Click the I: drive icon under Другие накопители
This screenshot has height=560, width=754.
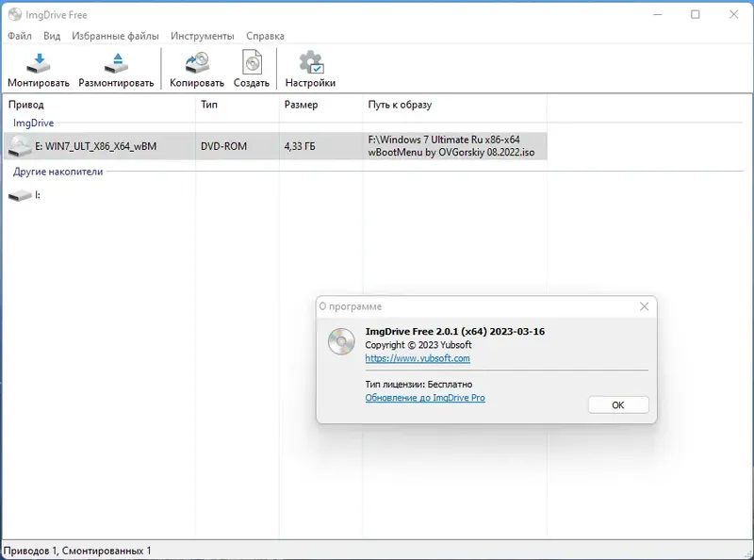pyautogui.click(x=20, y=195)
